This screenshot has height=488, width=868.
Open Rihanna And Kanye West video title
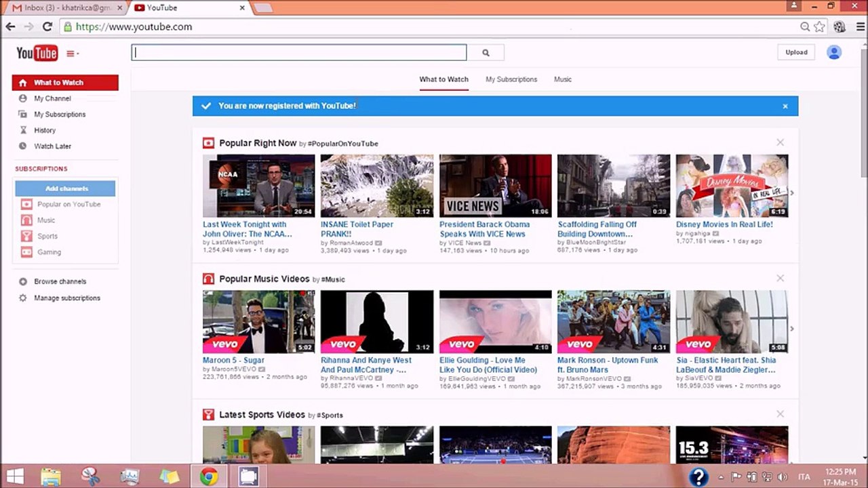(366, 365)
